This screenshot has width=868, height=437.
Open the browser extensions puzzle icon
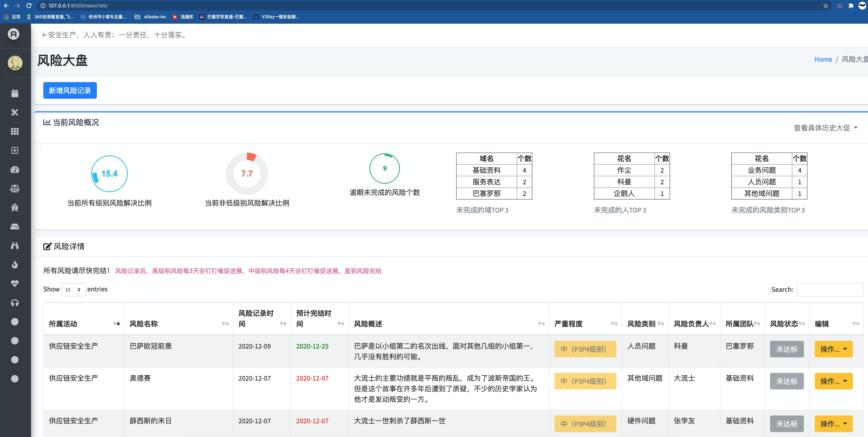tap(851, 6)
